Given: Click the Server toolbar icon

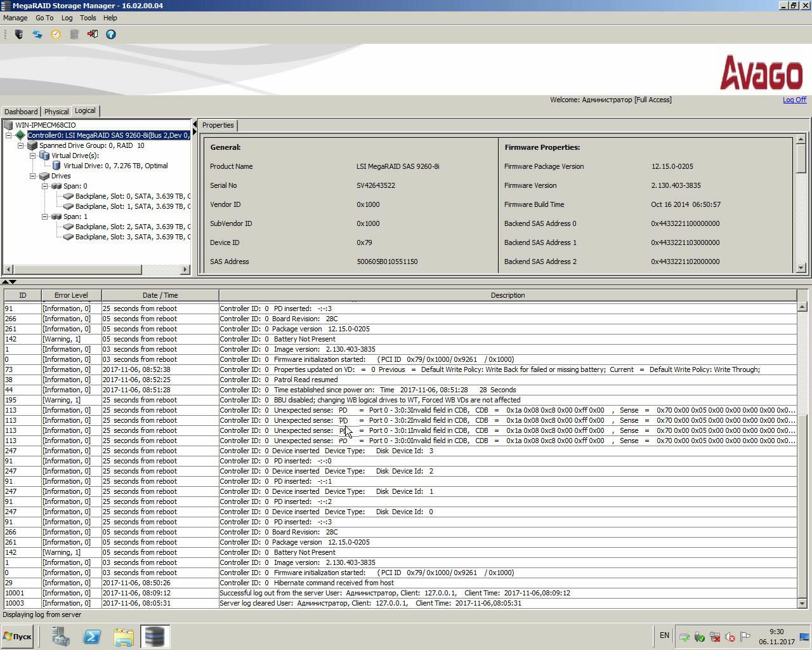Looking at the screenshot, I should point(19,34).
